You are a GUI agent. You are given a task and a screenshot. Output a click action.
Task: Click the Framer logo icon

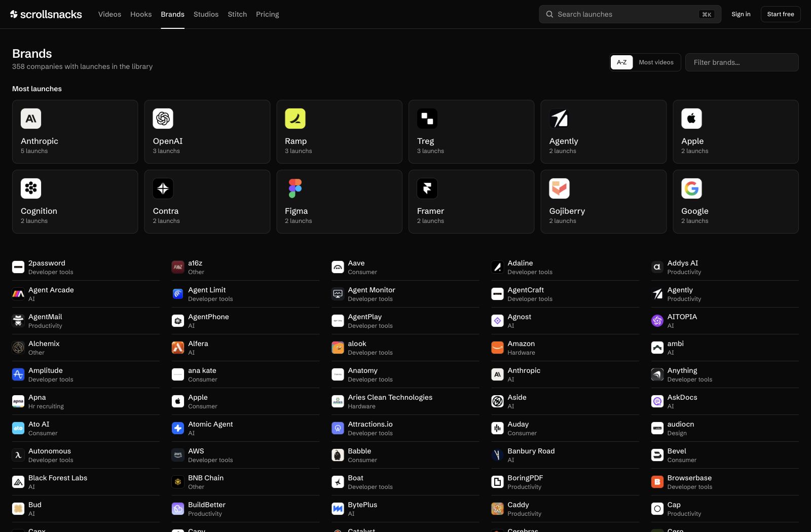pos(427,188)
